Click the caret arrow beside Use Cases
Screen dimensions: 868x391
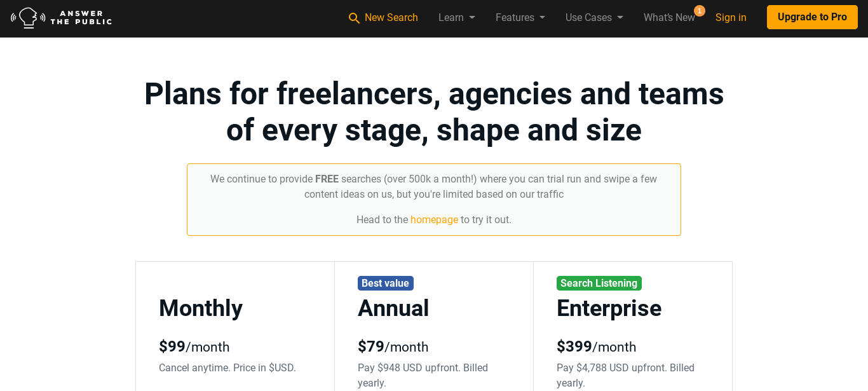pyautogui.click(x=620, y=18)
